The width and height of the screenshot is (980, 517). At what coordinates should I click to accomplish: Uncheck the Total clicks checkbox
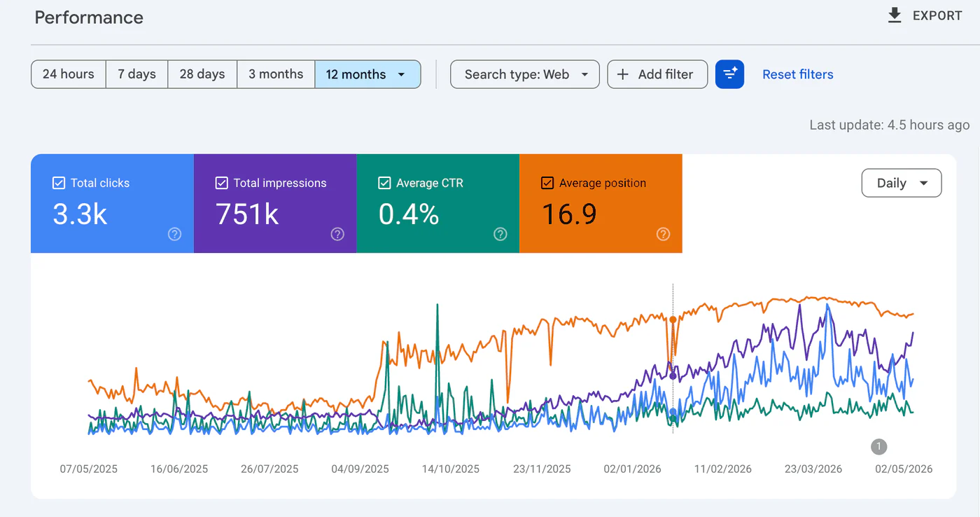pos(59,183)
